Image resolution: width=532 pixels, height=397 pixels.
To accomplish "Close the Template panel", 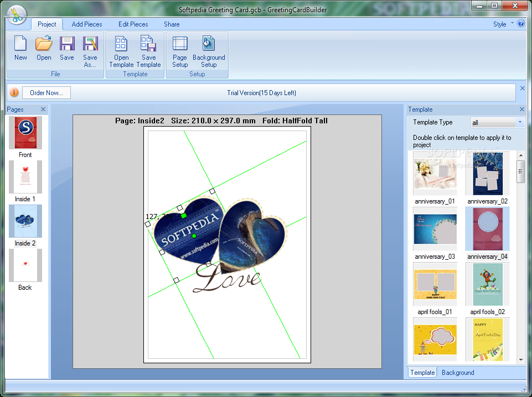I will point(522,109).
